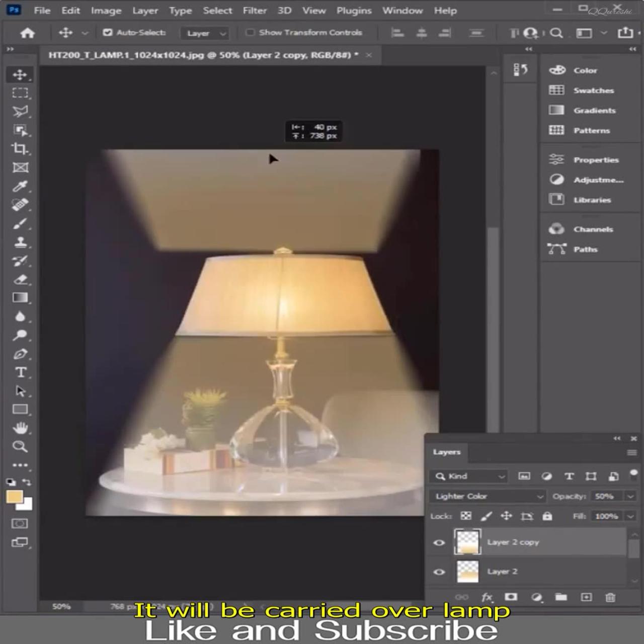Select the Object Selection tool
The width and height of the screenshot is (644, 644).
click(x=20, y=130)
